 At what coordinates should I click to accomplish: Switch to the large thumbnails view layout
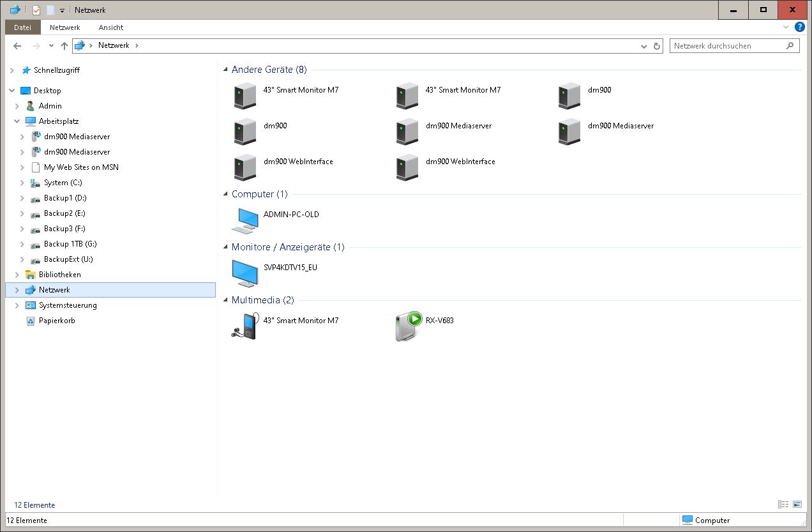(797, 505)
